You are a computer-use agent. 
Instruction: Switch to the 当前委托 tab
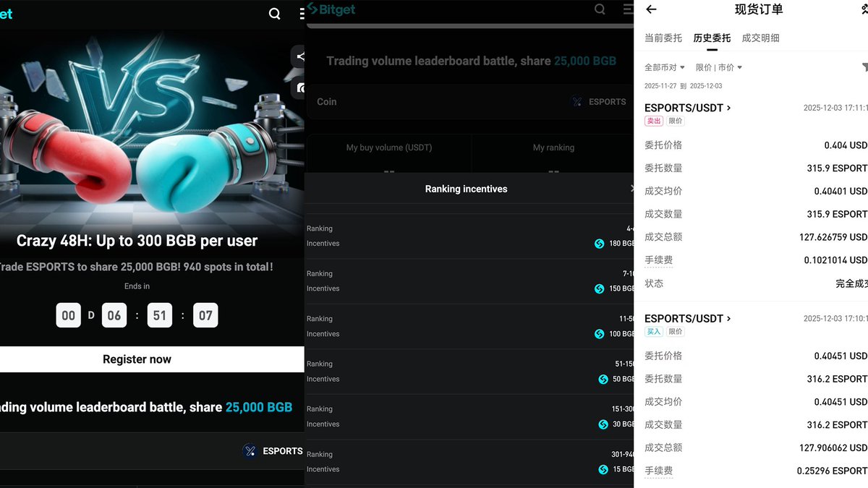point(663,38)
